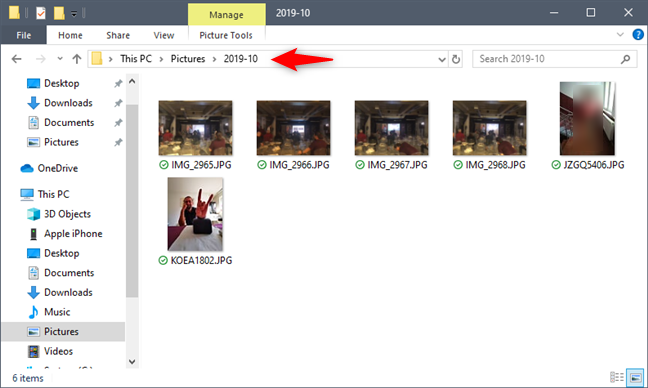Click 2019-10 in the address path

pyautogui.click(x=241, y=59)
